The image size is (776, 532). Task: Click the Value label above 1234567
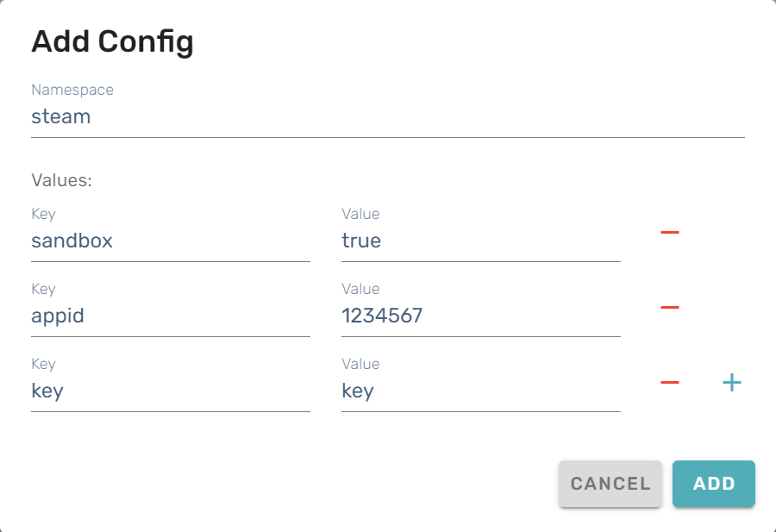360,289
